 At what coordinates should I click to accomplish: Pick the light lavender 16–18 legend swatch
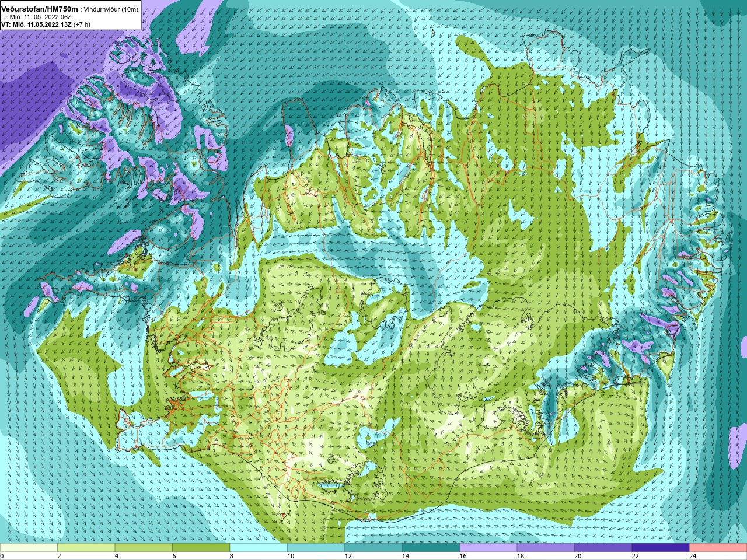488,548
